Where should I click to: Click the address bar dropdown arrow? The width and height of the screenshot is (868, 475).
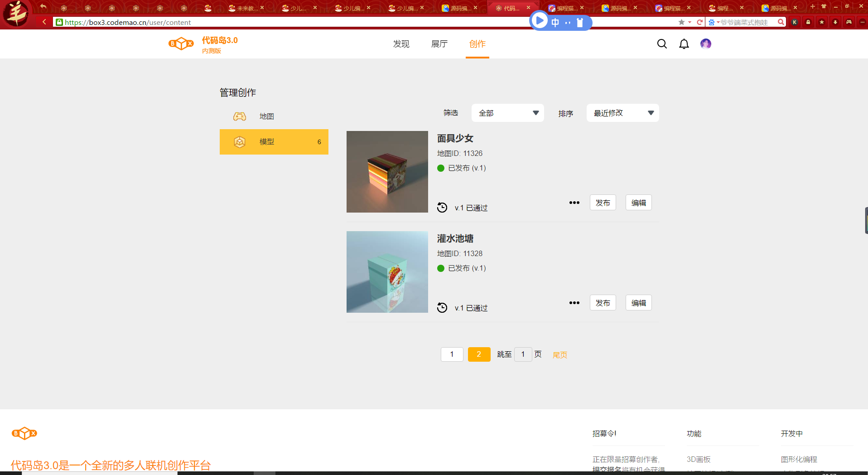[690, 22]
